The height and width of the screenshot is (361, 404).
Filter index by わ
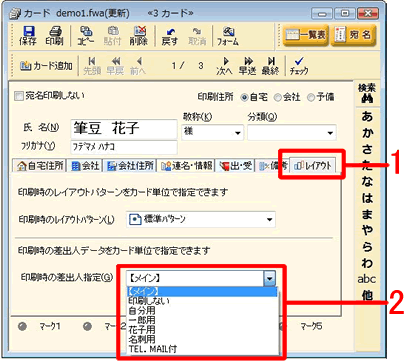point(367,263)
